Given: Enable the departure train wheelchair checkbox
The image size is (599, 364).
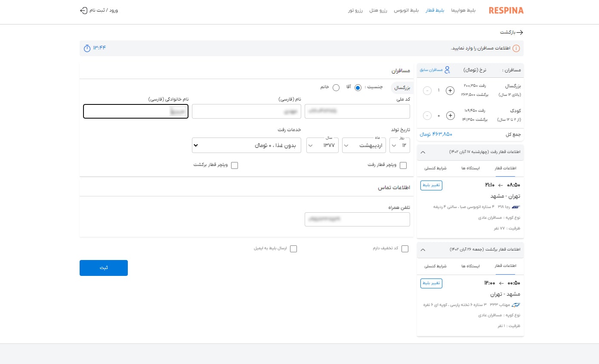Looking at the screenshot, I should (x=403, y=165).
